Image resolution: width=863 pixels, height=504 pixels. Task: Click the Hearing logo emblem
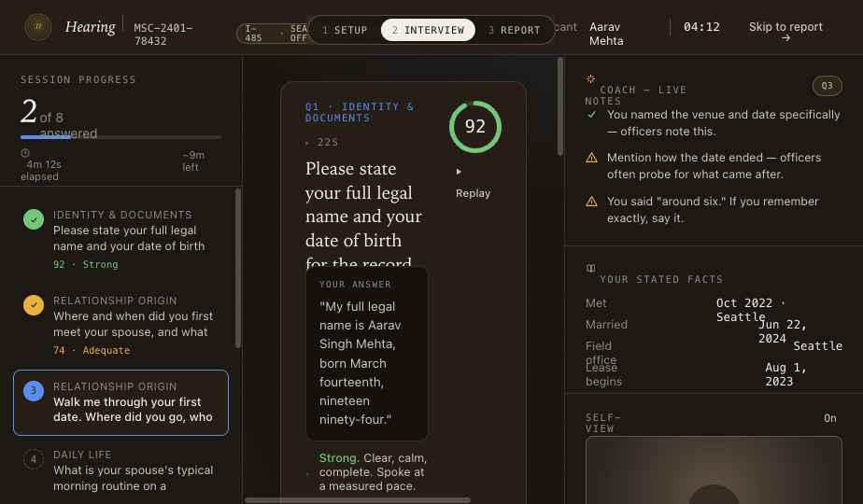pos(38,26)
